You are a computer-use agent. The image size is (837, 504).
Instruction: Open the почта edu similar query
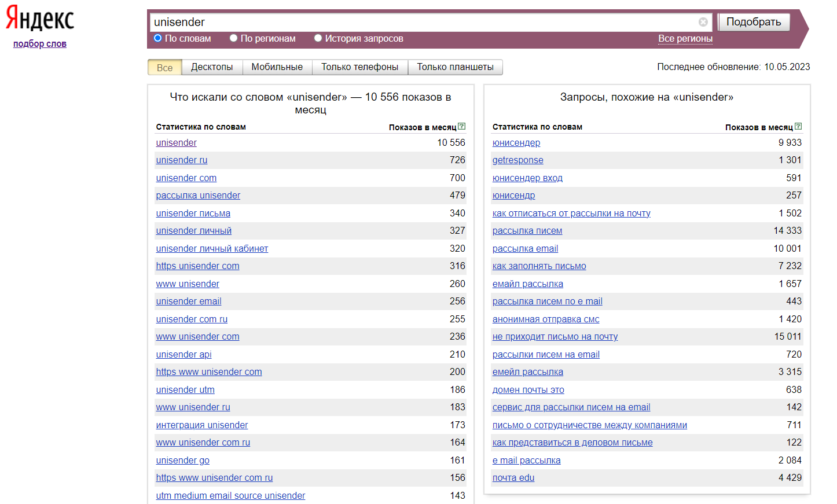click(x=513, y=478)
